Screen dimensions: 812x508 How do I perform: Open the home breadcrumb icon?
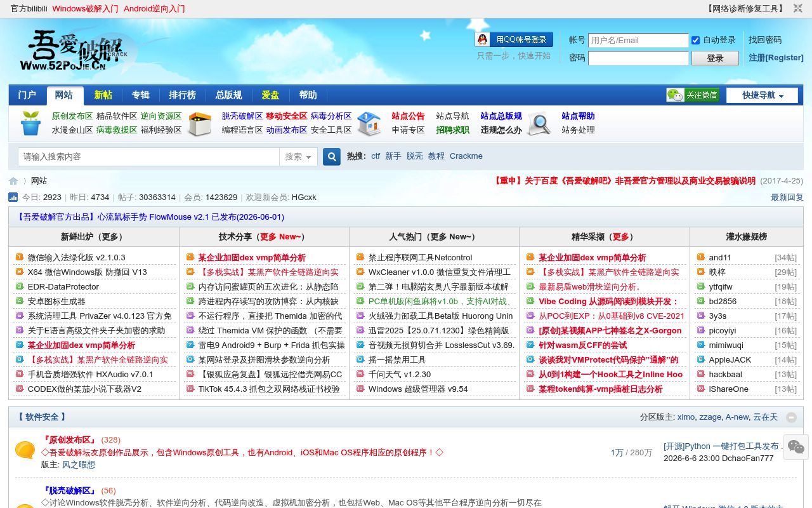coord(13,181)
